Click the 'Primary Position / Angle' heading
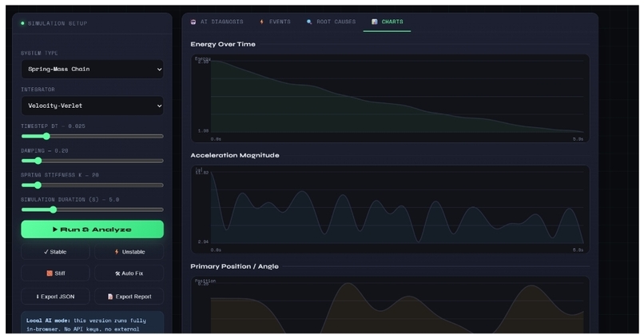 [234, 266]
